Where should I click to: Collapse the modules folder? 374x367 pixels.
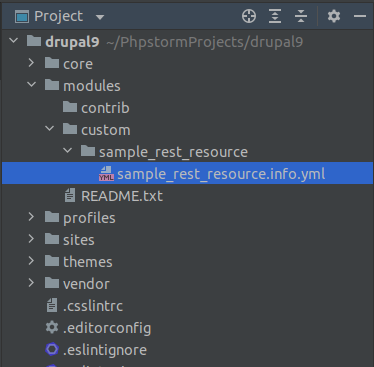pyautogui.click(x=31, y=85)
